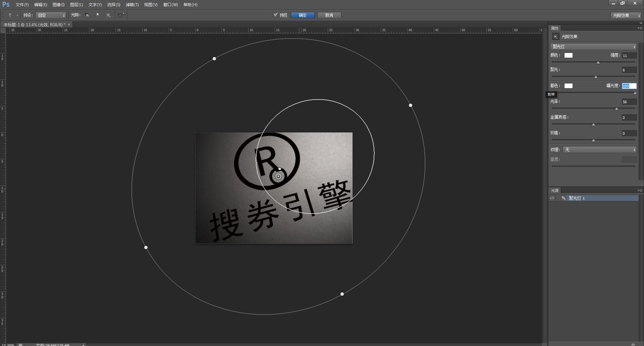Open the 帮助(H) menu
The image size is (644, 346).
tap(190, 5)
